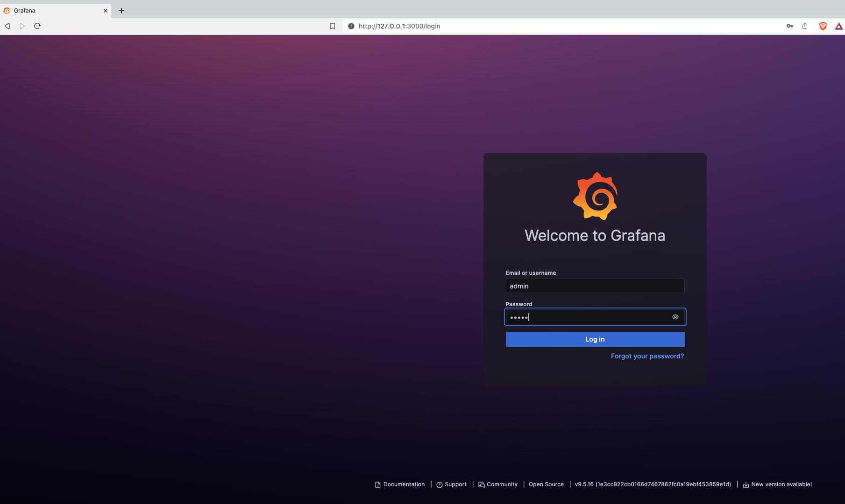Image resolution: width=845 pixels, height=504 pixels.
Task: Click the Password label text
Action: 519,304
